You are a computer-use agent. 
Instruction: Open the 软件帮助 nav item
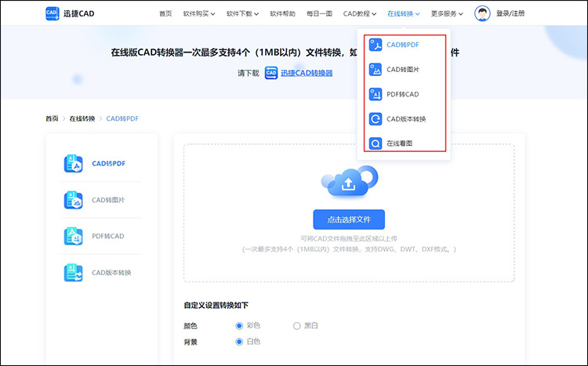point(283,13)
